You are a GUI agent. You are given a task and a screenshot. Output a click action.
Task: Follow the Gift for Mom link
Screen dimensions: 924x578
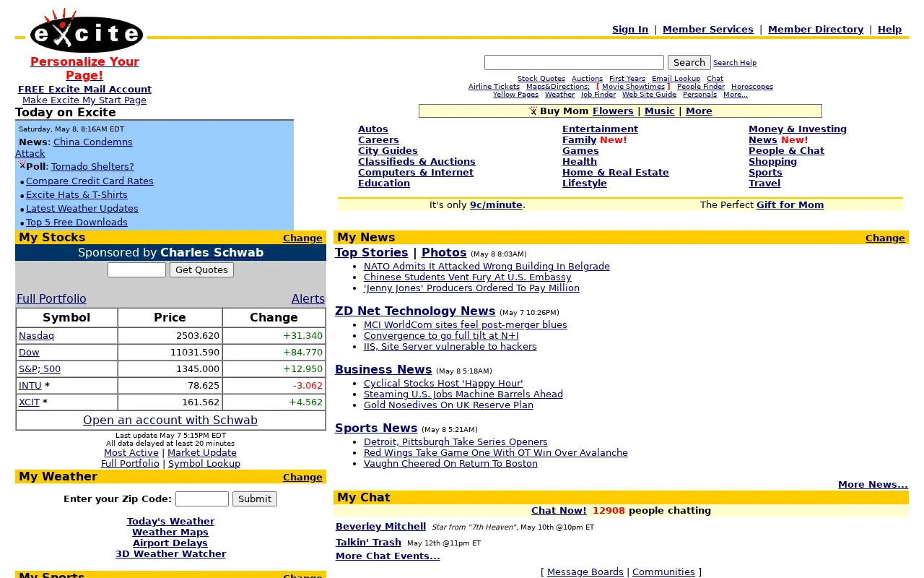point(790,205)
